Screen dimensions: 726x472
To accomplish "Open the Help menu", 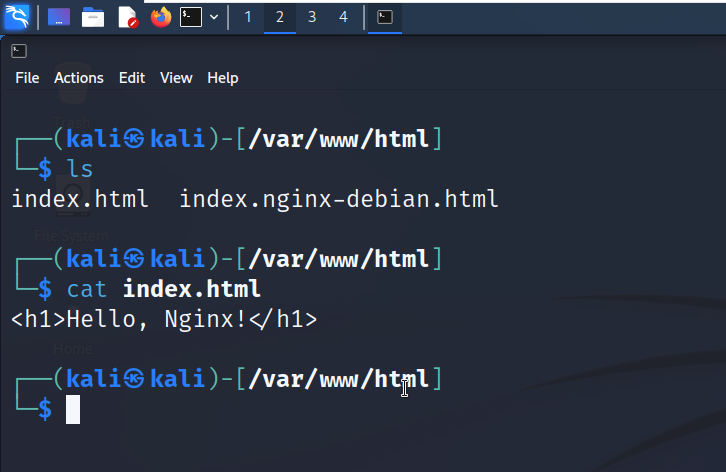I will (223, 78).
